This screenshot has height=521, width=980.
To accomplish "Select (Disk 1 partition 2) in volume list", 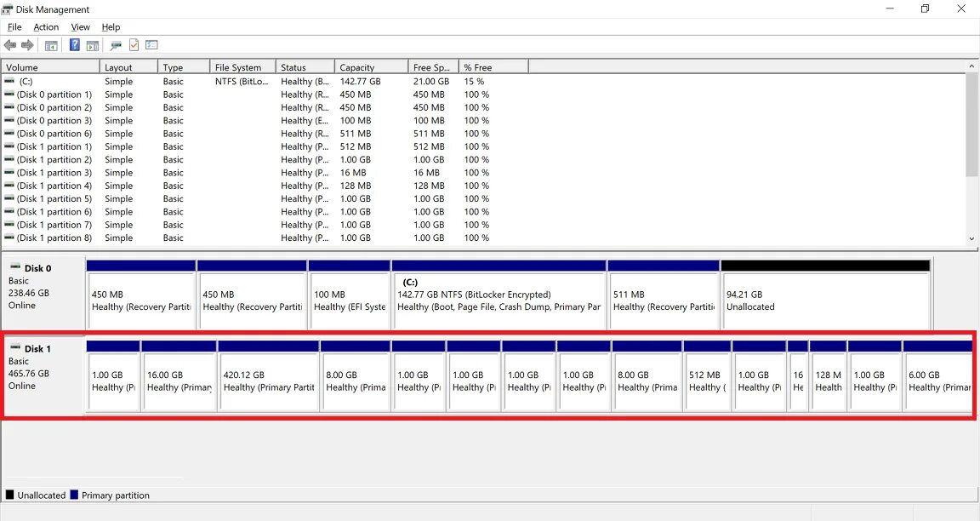I will tap(54, 159).
